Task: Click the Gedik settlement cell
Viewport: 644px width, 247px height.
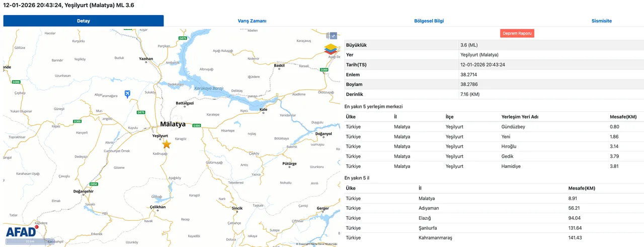Action: (x=507, y=156)
